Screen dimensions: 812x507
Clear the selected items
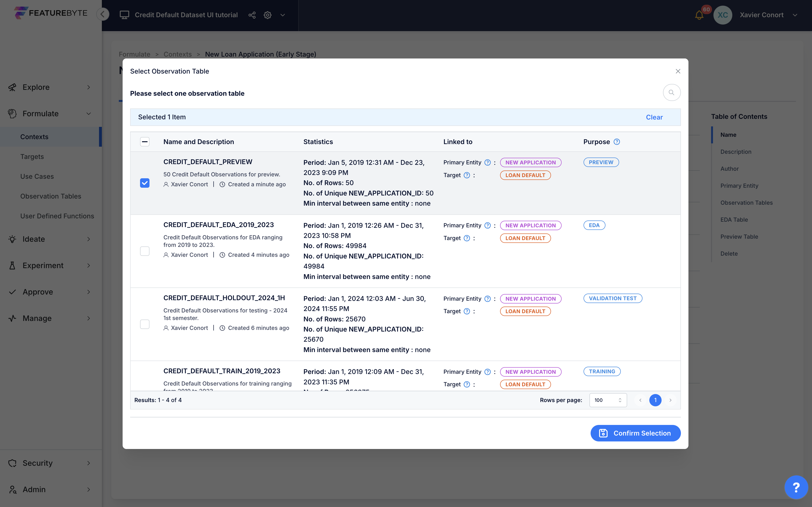pos(654,117)
